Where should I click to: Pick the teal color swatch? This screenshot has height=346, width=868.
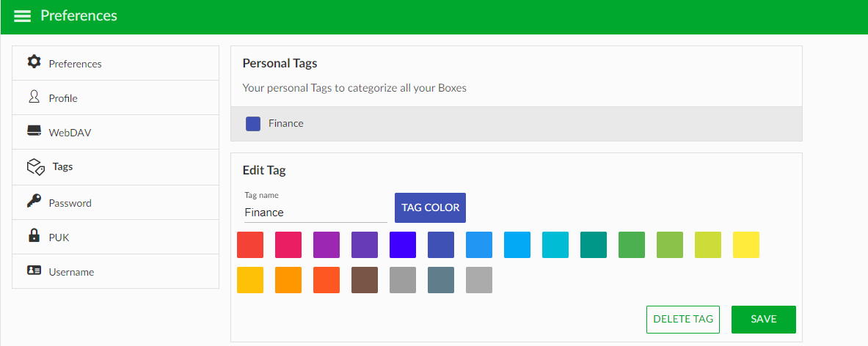click(594, 245)
